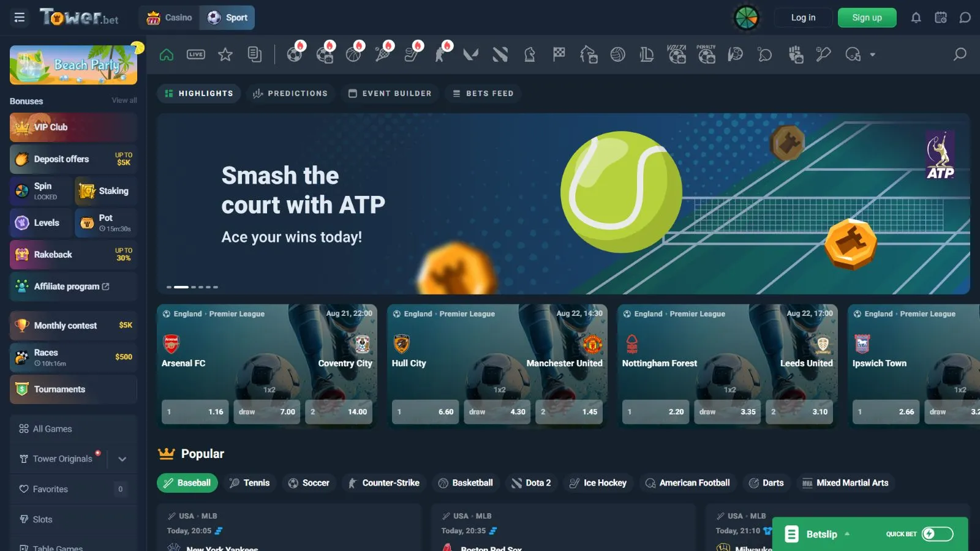Select the Tennis racket sport icon
Image resolution: width=980 pixels, height=551 pixels.
(383, 54)
